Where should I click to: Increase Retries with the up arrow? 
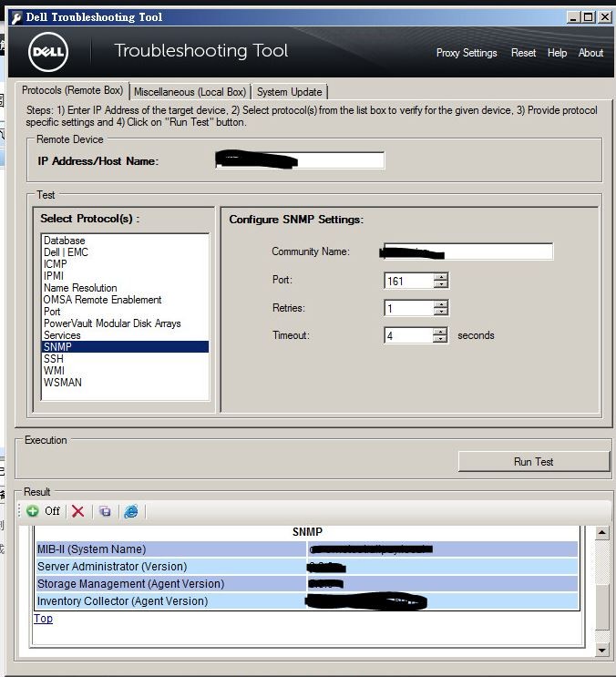pyautogui.click(x=441, y=304)
